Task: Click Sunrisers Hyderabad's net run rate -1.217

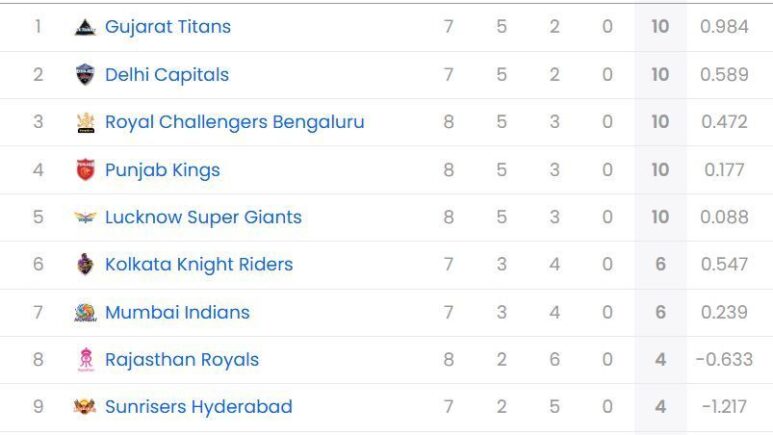Action: [724, 407]
